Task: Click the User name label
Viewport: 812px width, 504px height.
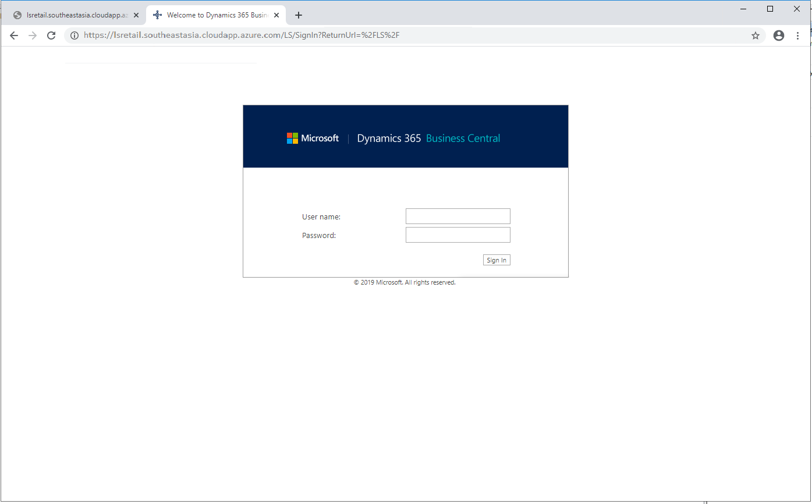Action: [321, 216]
